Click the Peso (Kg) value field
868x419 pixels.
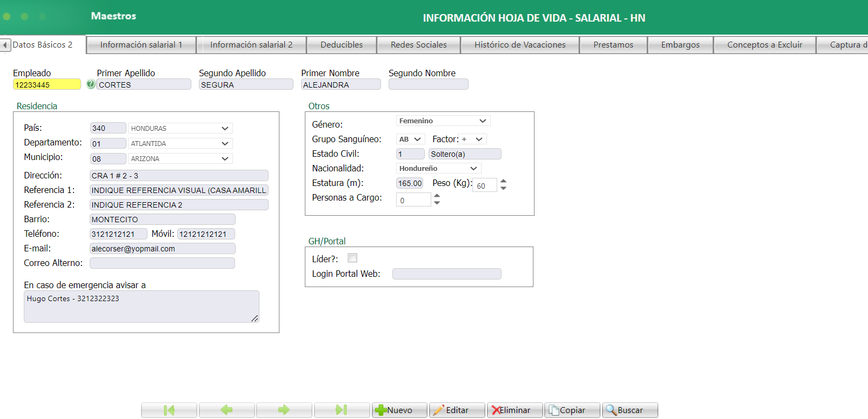pos(485,185)
